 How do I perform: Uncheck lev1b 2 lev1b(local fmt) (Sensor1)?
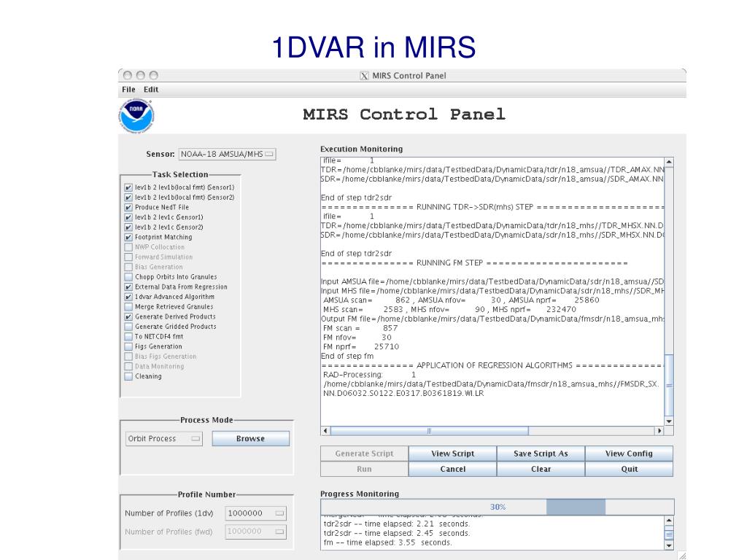point(128,187)
